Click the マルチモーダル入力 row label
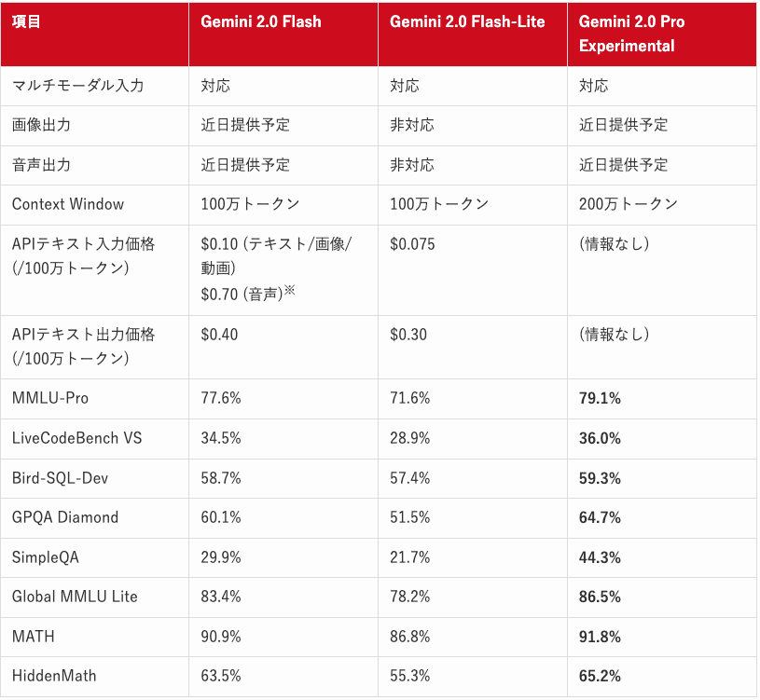The height and width of the screenshot is (700, 760). pos(77,86)
